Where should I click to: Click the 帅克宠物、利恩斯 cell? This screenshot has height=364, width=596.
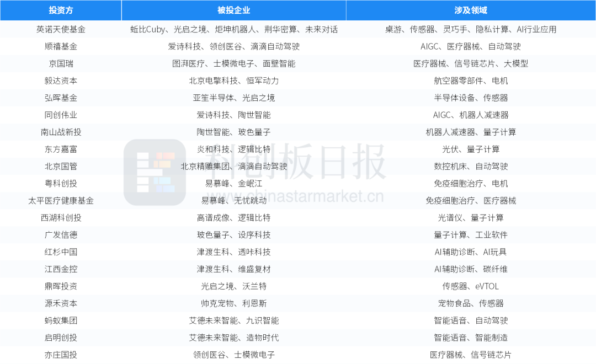pos(233,303)
